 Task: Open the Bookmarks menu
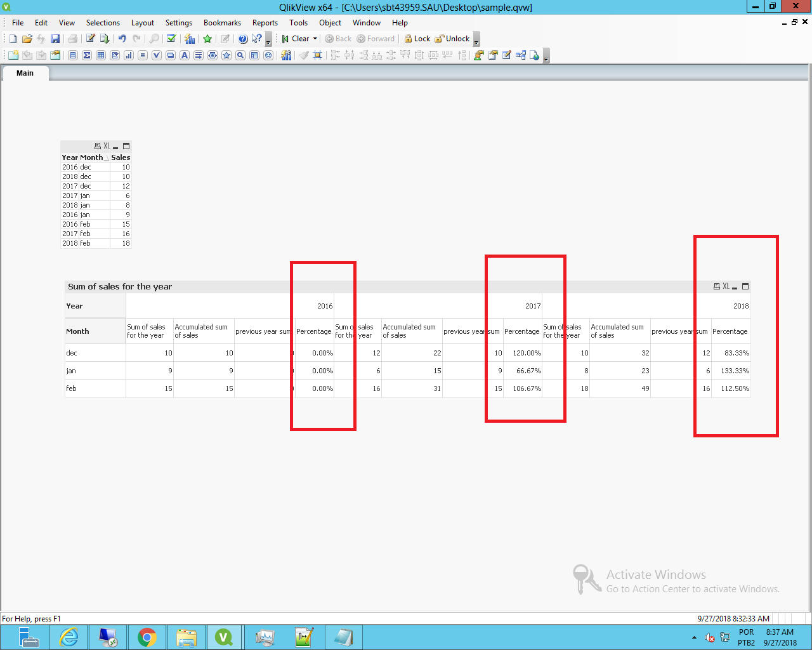tap(222, 22)
